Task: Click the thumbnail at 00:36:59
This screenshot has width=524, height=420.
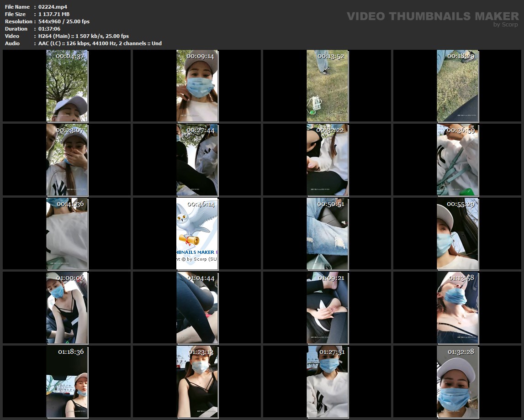Action: [457, 160]
